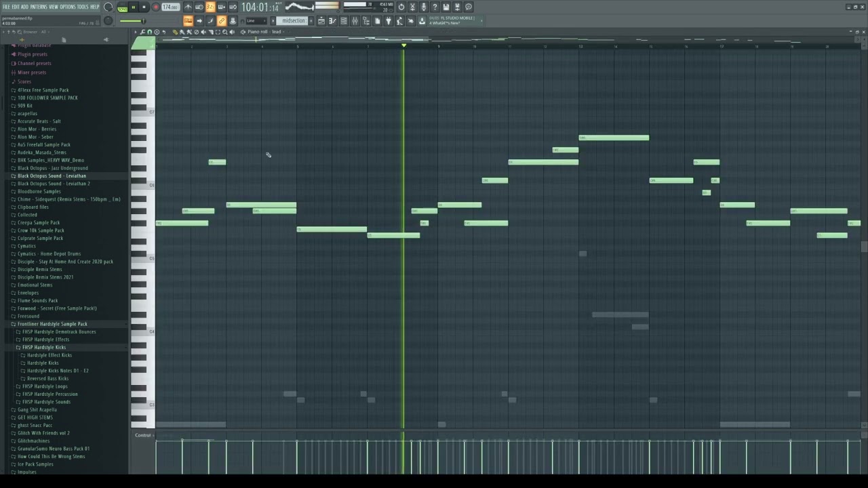Open the EDIT menu
The image size is (868, 488).
coord(16,7)
